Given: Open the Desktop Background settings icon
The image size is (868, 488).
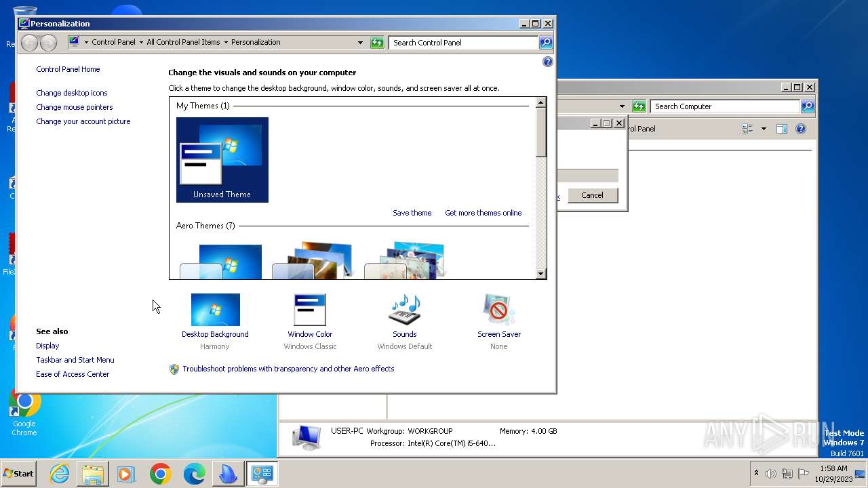Looking at the screenshot, I should (x=215, y=310).
